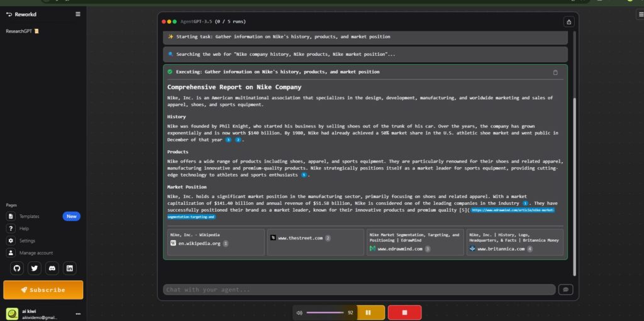Click the Market Position section heading
644x321 pixels.
tap(187, 187)
